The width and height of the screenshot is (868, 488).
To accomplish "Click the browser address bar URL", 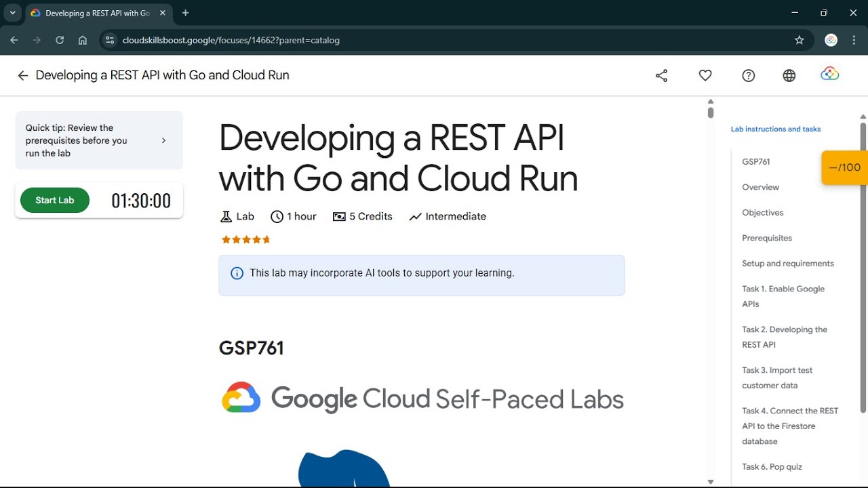I will coord(231,40).
